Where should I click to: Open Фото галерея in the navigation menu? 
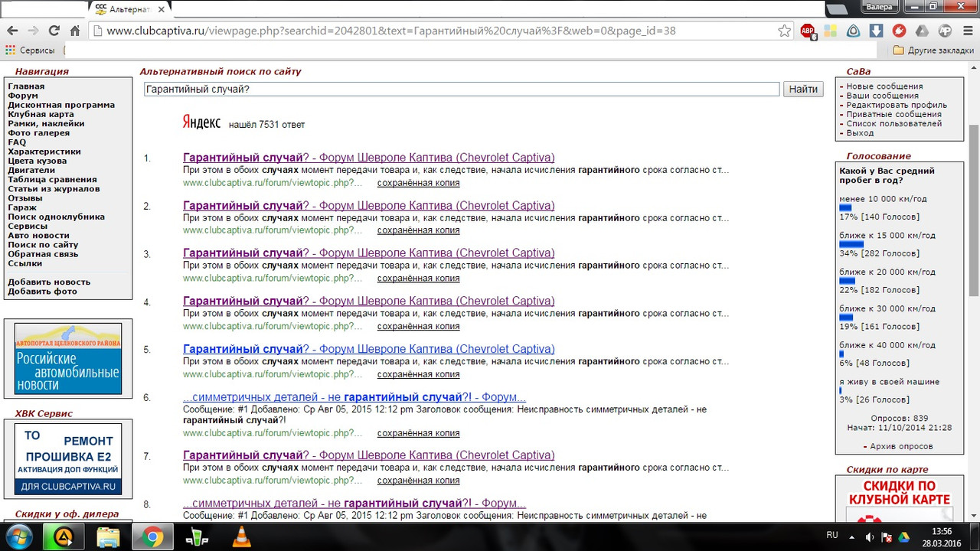pos(38,133)
